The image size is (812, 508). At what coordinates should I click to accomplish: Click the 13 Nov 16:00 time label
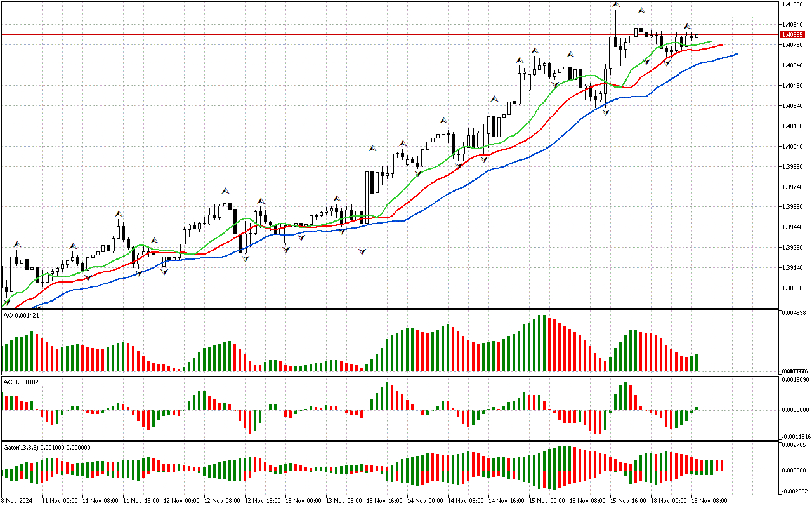point(384,501)
